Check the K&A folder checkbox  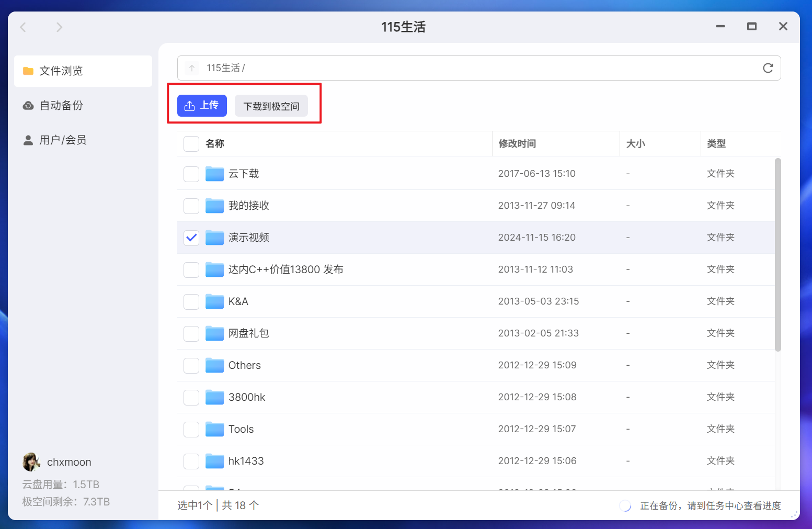pyautogui.click(x=191, y=301)
